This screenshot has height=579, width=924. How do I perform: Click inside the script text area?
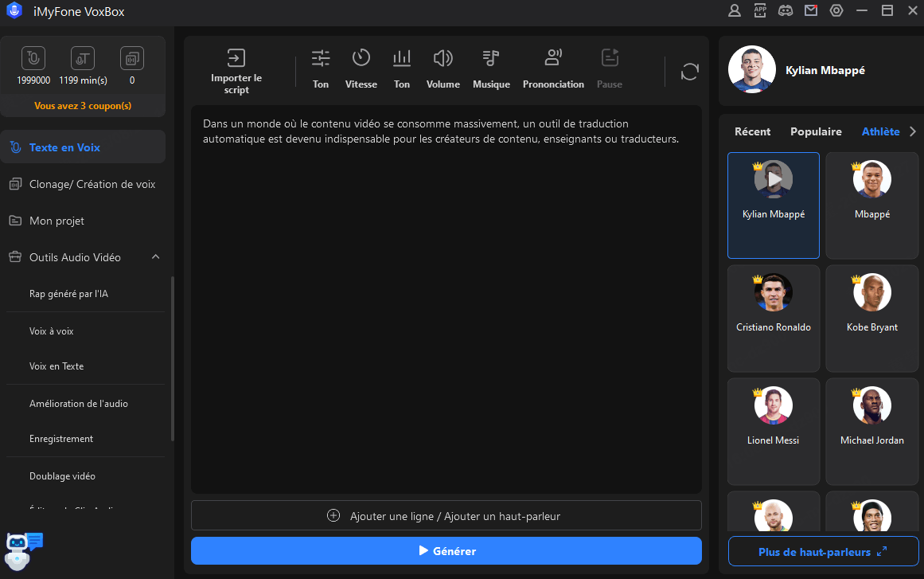[446, 299]
